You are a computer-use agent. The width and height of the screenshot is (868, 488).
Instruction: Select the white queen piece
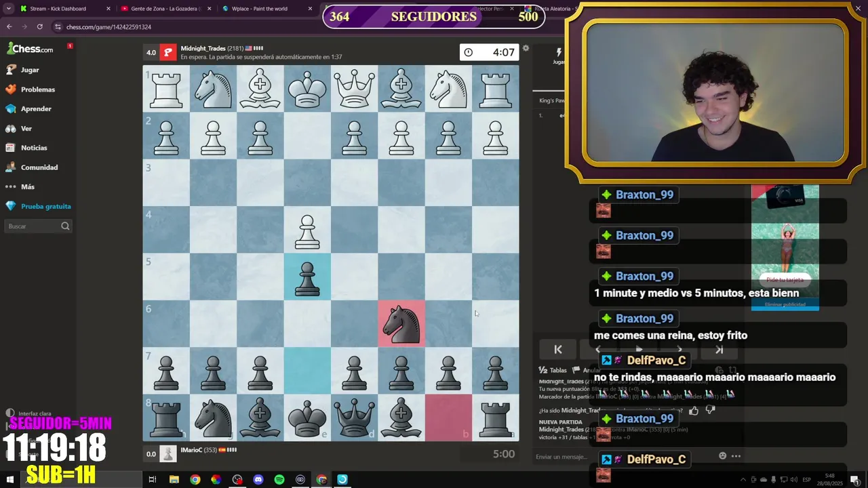(355, 89)
